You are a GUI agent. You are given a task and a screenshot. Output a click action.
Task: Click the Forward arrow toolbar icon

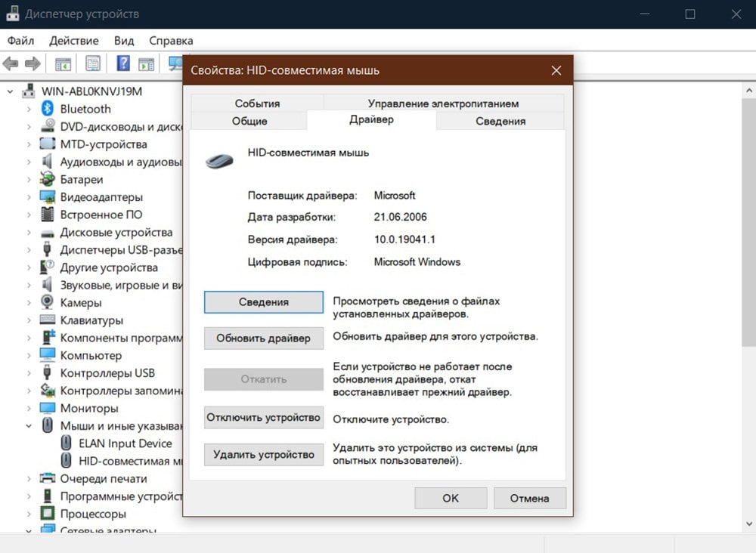tap(33, 63)
